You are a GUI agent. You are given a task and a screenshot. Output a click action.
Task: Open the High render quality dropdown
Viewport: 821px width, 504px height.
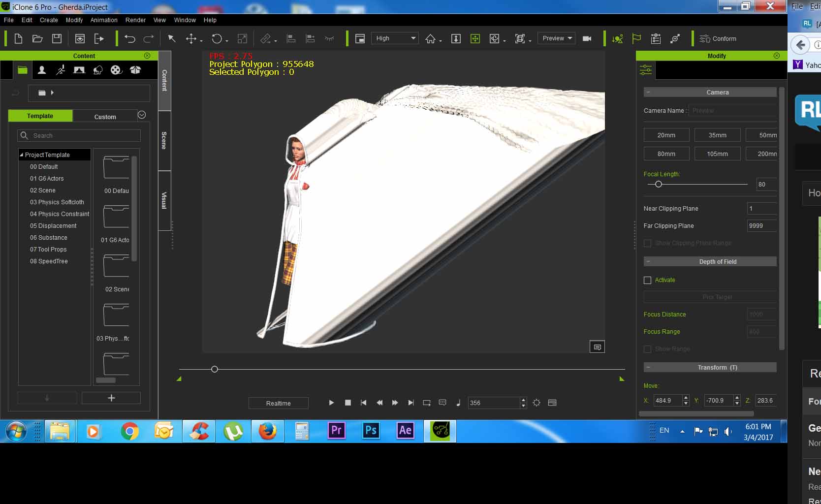tap(394, 38)
